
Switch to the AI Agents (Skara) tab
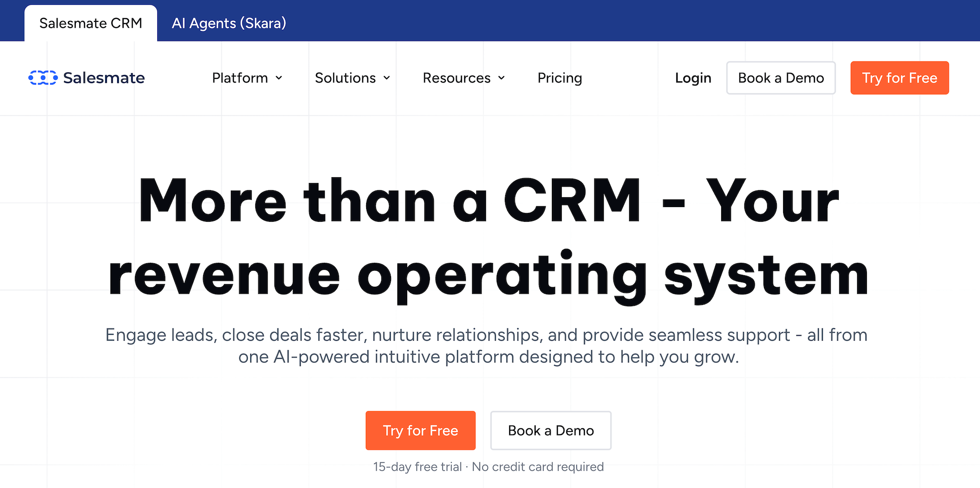click(229, 23)
